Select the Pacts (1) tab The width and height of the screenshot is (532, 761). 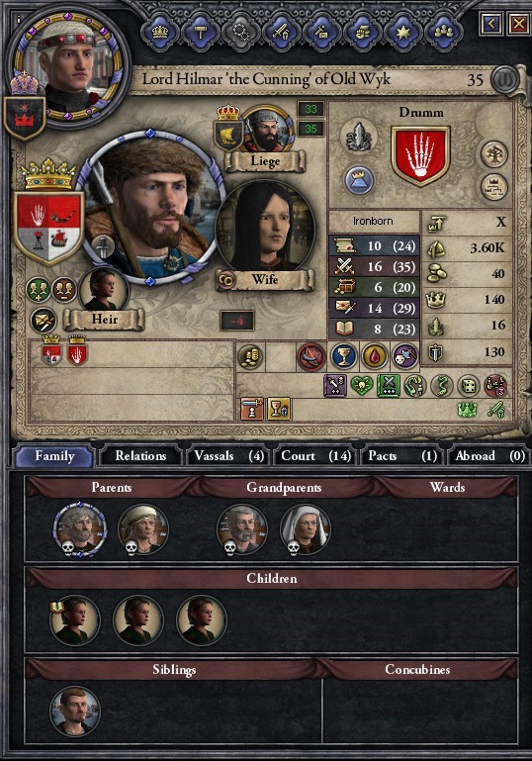tap(402, 456)
